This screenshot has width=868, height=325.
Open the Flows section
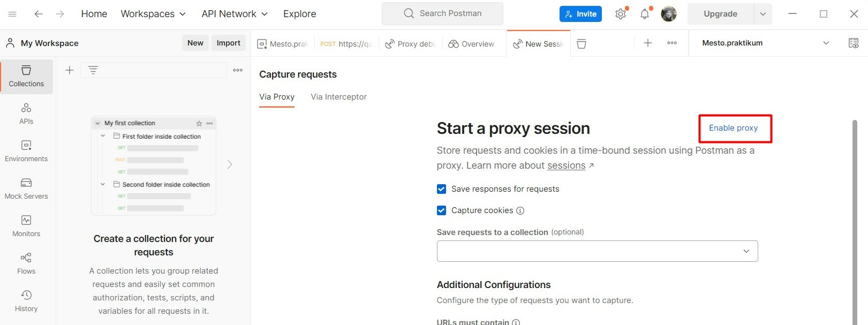coord(26,264)
